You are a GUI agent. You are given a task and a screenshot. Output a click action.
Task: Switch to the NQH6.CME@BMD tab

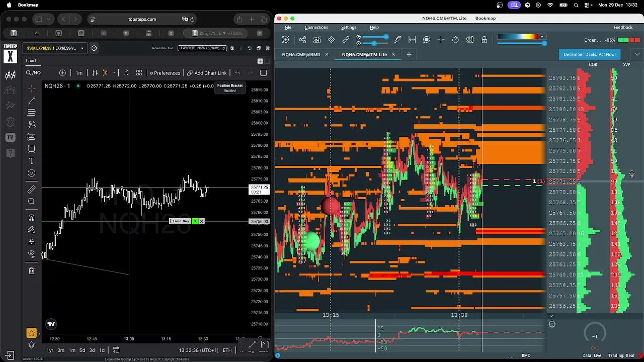click(x=301, y=54)
